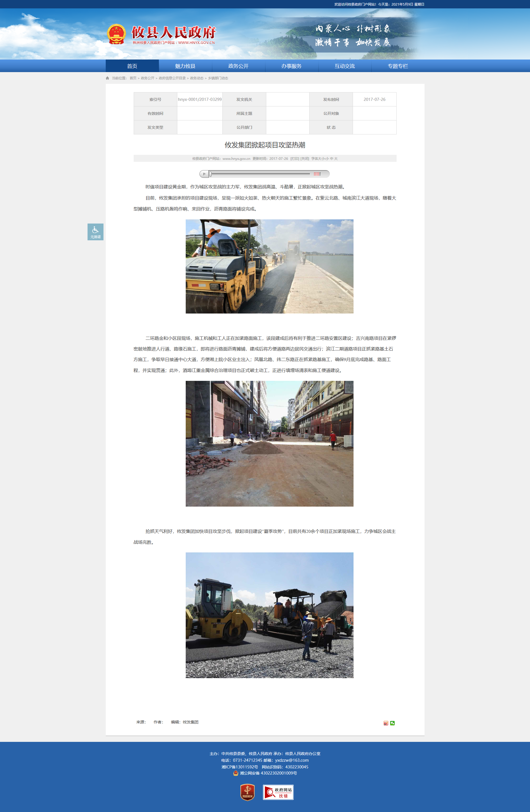Share article via Weibo icon

pyautogui.click(x=386, y=723)
